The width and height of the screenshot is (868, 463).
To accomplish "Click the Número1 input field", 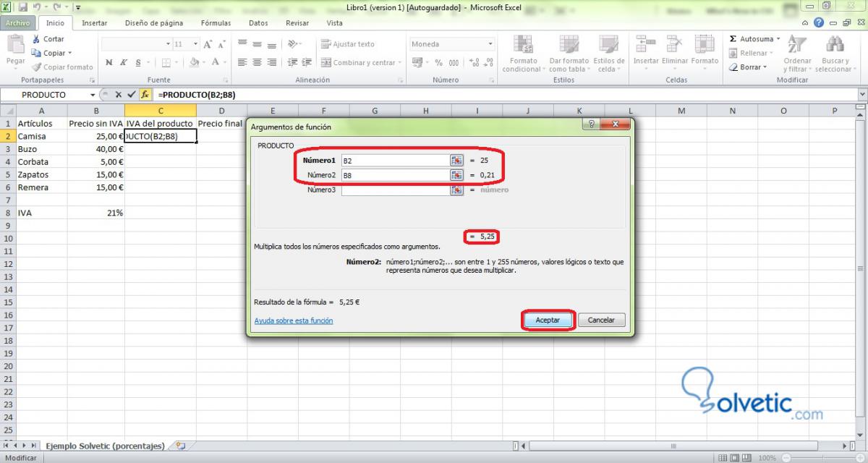I will (x=395, y=160).
